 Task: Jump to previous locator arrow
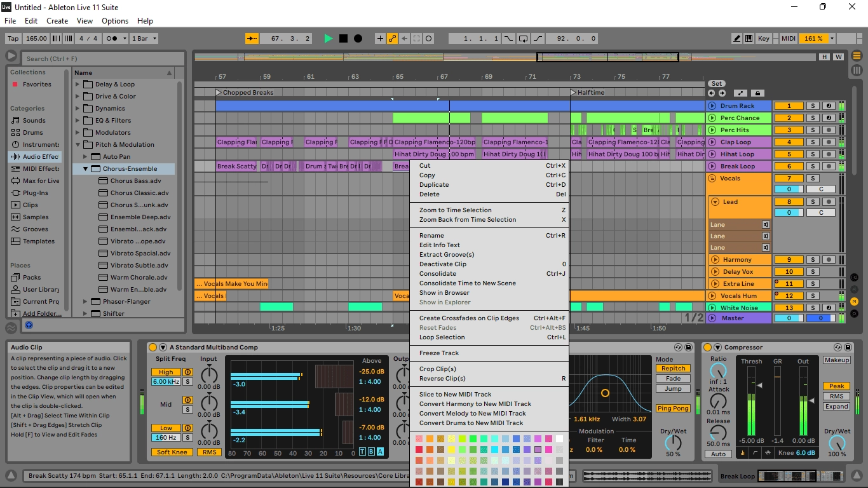(712, 93)
